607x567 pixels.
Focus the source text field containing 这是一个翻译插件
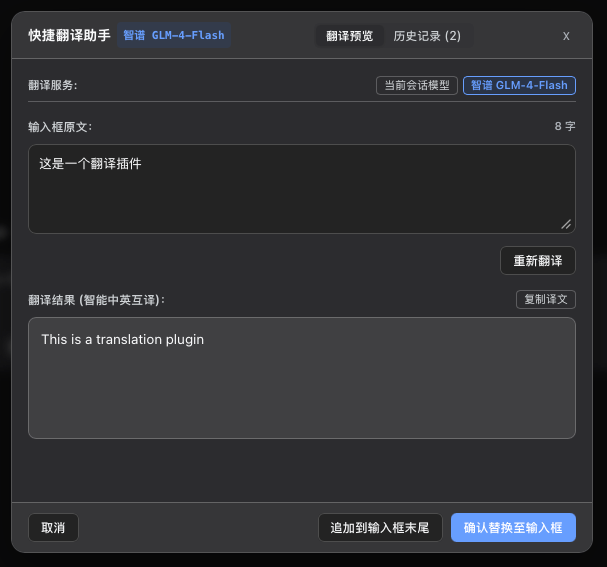point(302,189)
